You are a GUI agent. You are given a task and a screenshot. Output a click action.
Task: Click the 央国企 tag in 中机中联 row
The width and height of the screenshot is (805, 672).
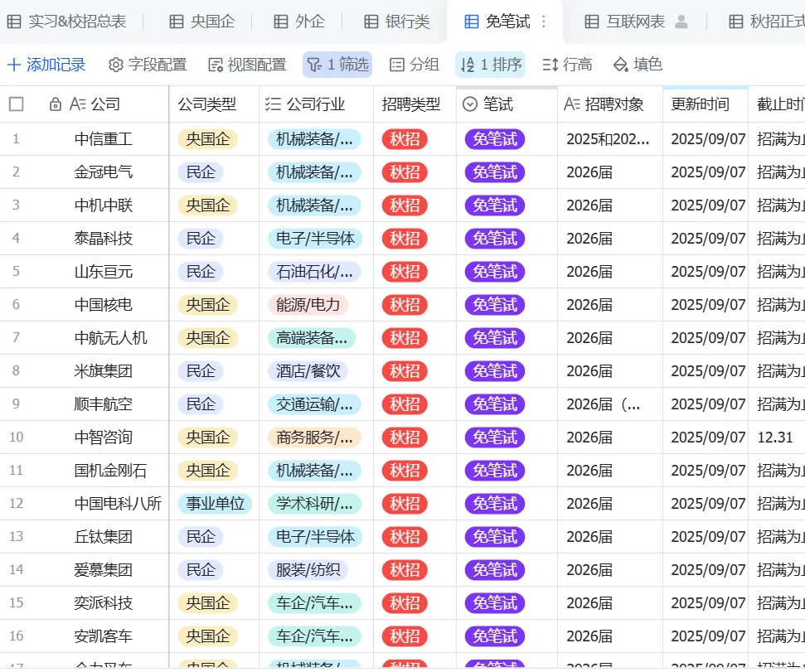point(208,205)
